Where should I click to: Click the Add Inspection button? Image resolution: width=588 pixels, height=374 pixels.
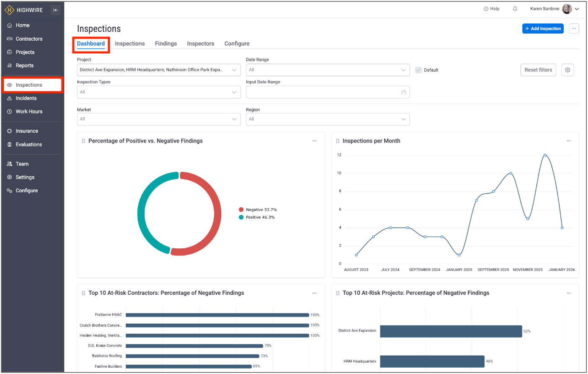543,28
